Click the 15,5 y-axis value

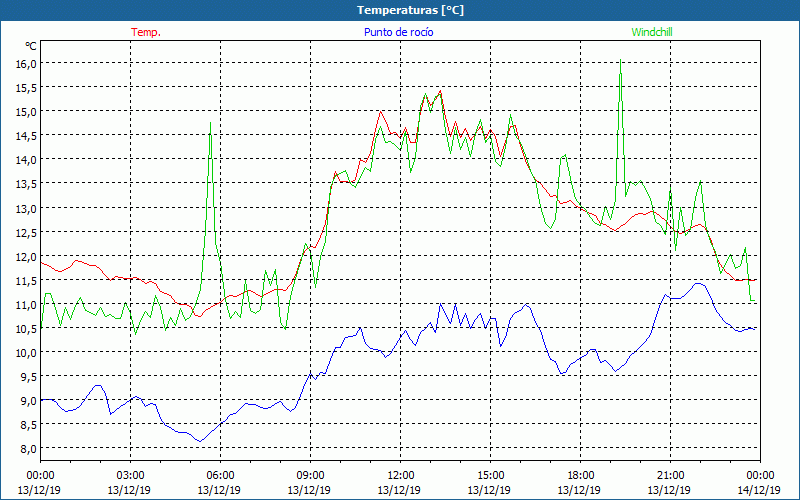pyautogui.click(x=28, y=88)
